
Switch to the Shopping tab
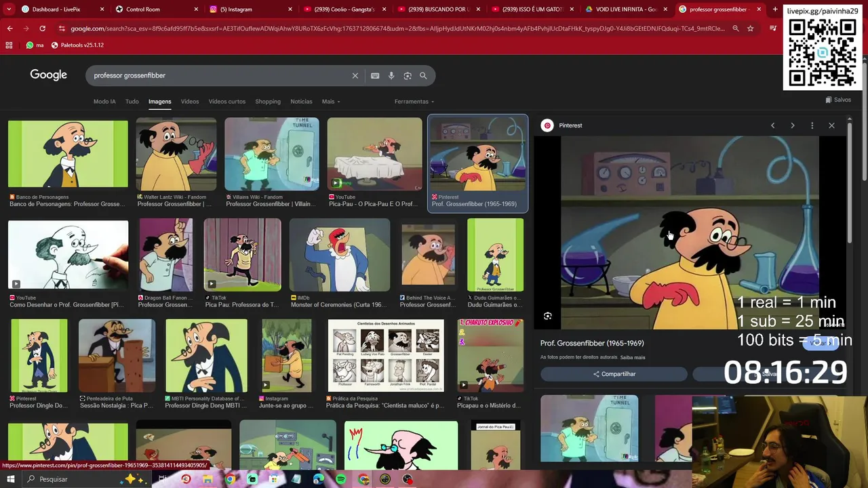point(268,102)
